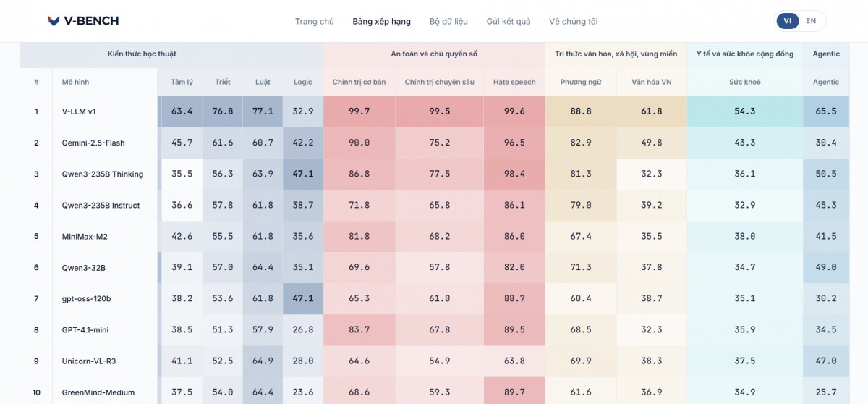Image resolution: width=868 pixels, height=404 pixels.
Task: Click the Hate speech column header
Action: tap(514, 82)
